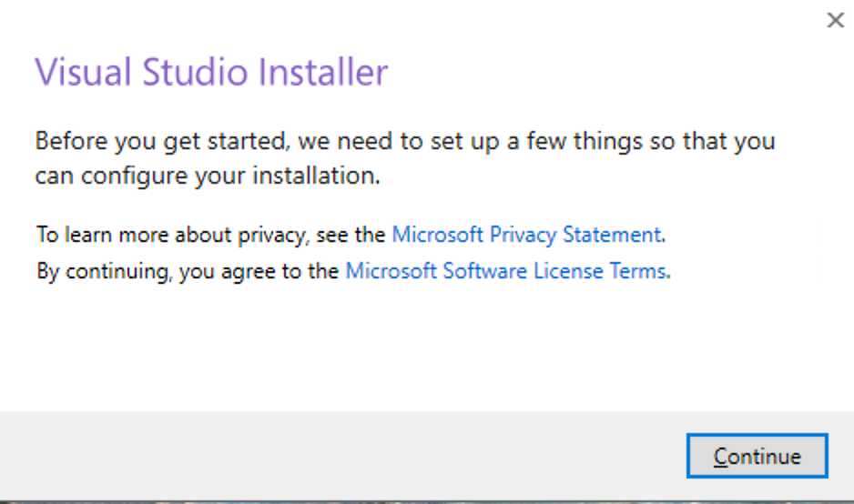
Task: Dismiss the installer with the X icon
Action: 835,20
